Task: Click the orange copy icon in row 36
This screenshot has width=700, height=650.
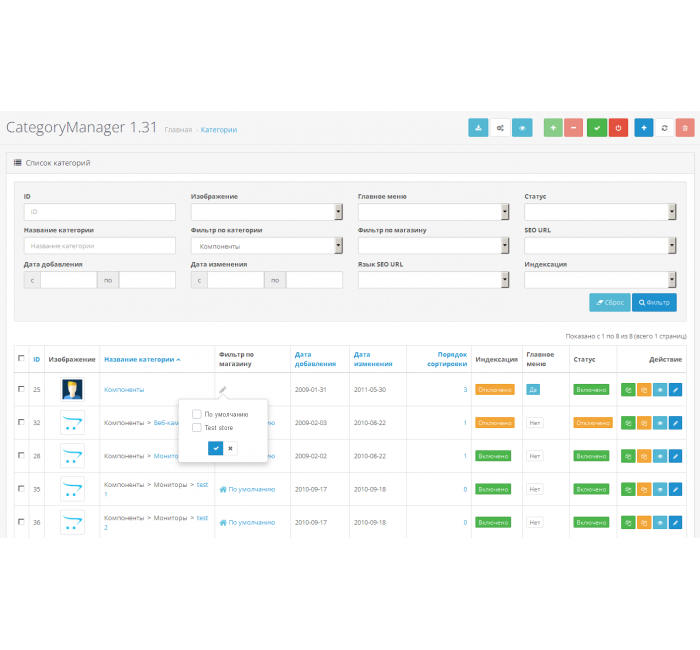Action: [x=644, y=522]
